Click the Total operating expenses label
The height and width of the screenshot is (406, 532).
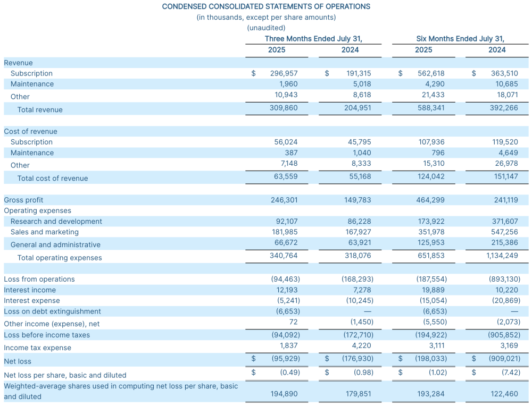point(60,258)
